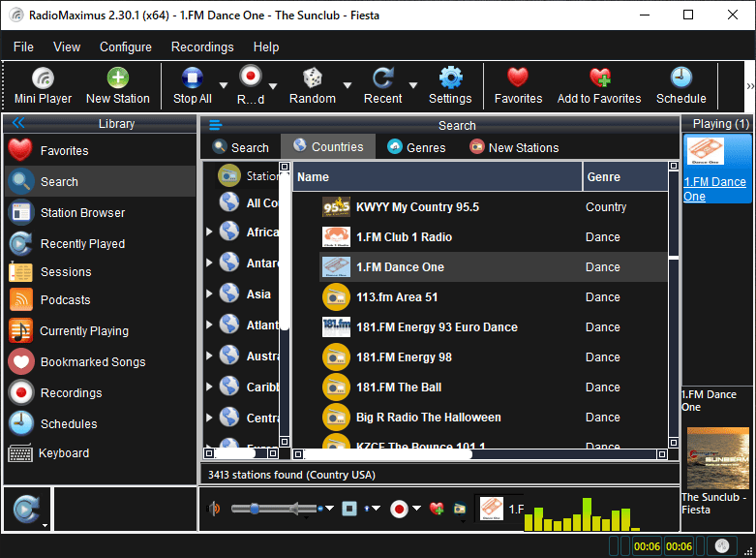Open the Record toolbar dropdown arrow
Viewport: 756px width, 558px height.
[273, 86]
